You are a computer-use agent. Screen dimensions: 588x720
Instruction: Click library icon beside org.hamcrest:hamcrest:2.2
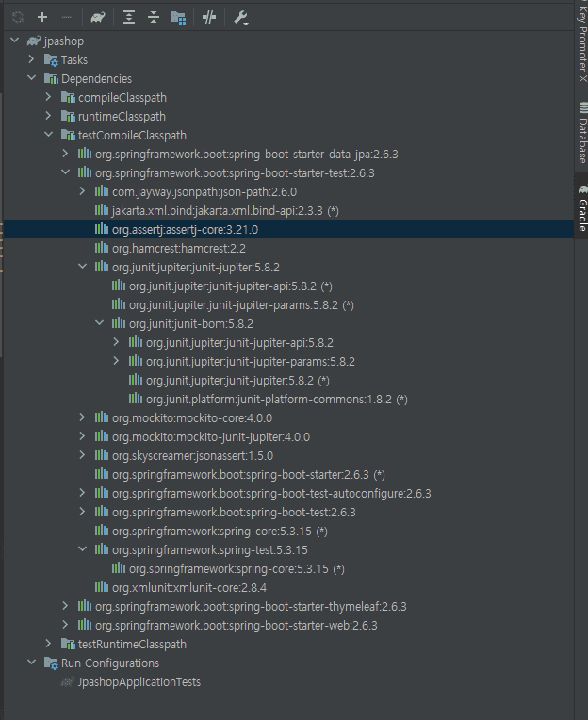coord(102,248)
